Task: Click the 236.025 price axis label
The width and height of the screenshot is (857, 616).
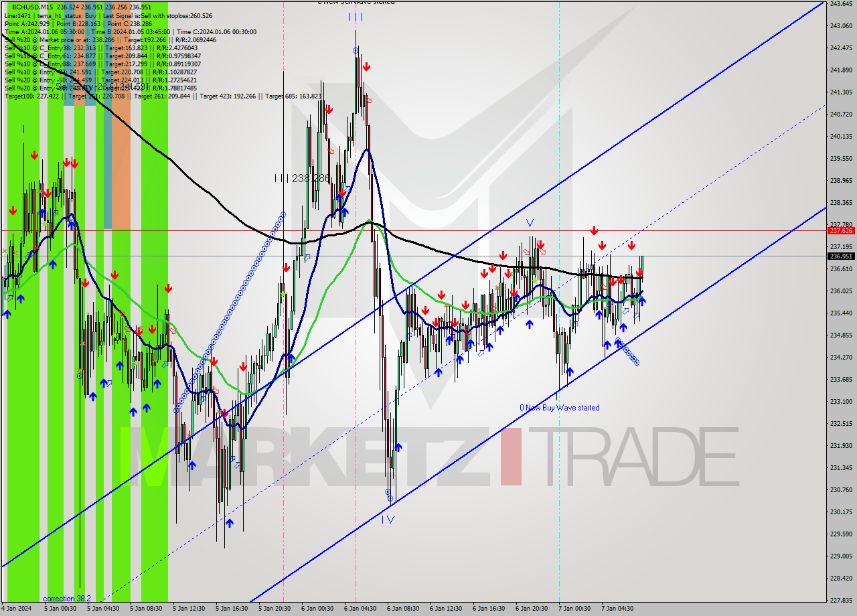Action: [841, 291]
